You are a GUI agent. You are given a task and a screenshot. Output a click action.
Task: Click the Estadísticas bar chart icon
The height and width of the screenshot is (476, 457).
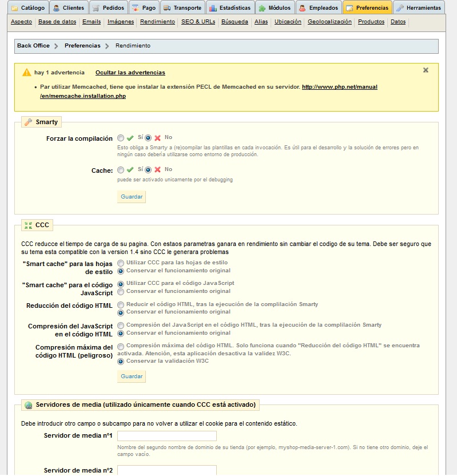(x=213, y=8)
